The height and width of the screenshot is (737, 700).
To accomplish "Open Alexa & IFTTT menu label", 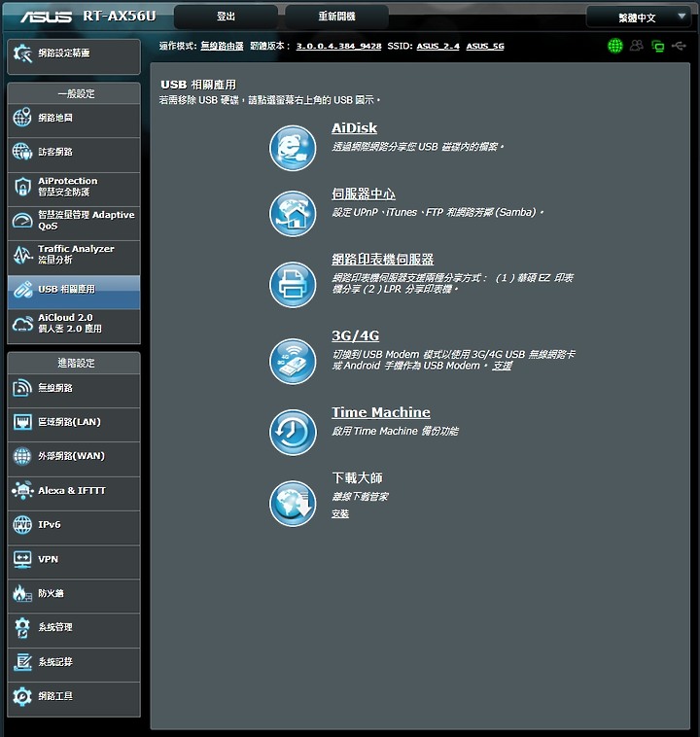I will coord(71,490).
